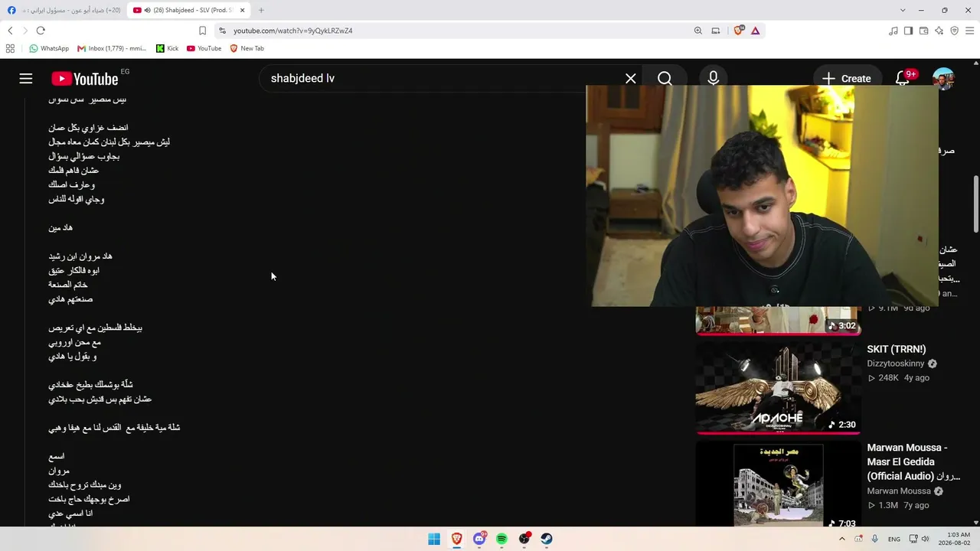
Task: Open the YouTube bookmark
Action: click(204, 48)
